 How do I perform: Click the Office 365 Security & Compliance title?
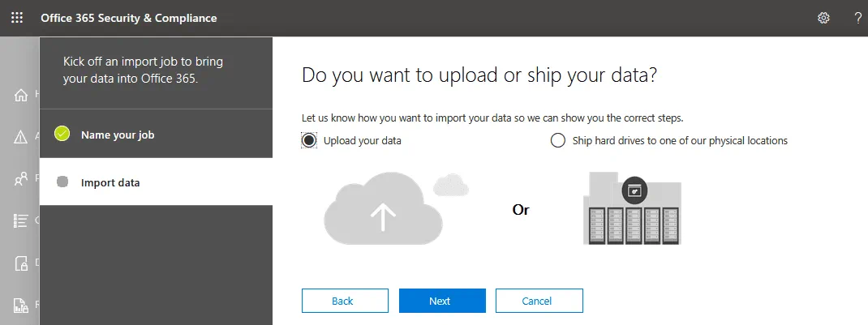point(129,18)
